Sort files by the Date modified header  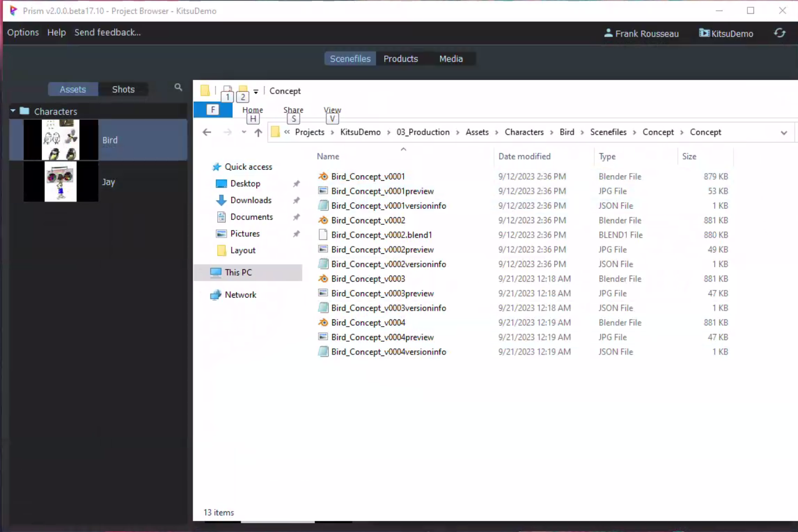tap(525, 156)
